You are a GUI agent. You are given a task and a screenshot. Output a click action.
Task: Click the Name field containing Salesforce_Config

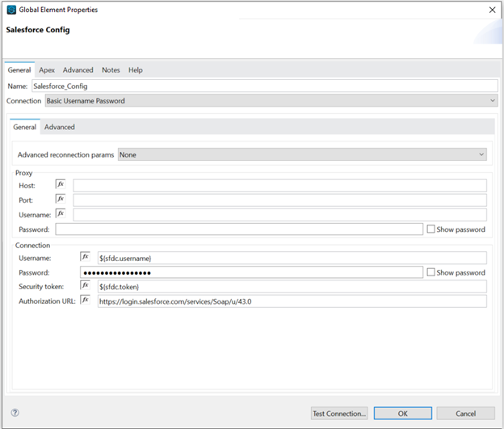(x=263, y=86)
